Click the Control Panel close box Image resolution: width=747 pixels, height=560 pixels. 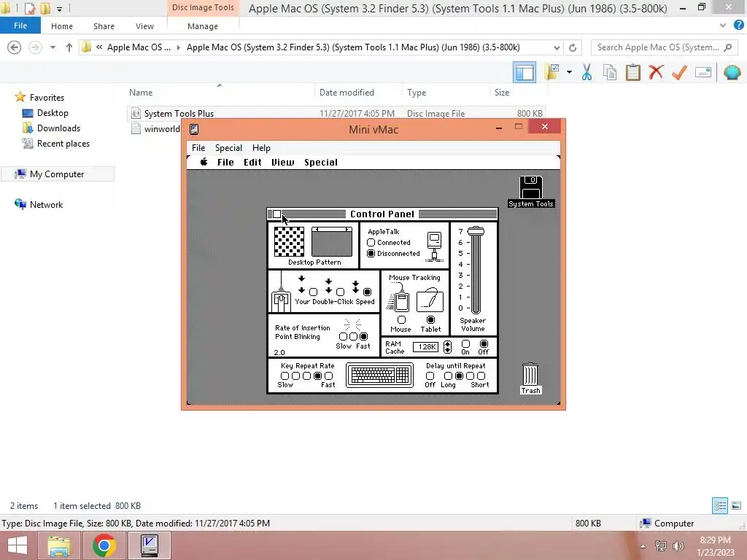click(276, 214)
